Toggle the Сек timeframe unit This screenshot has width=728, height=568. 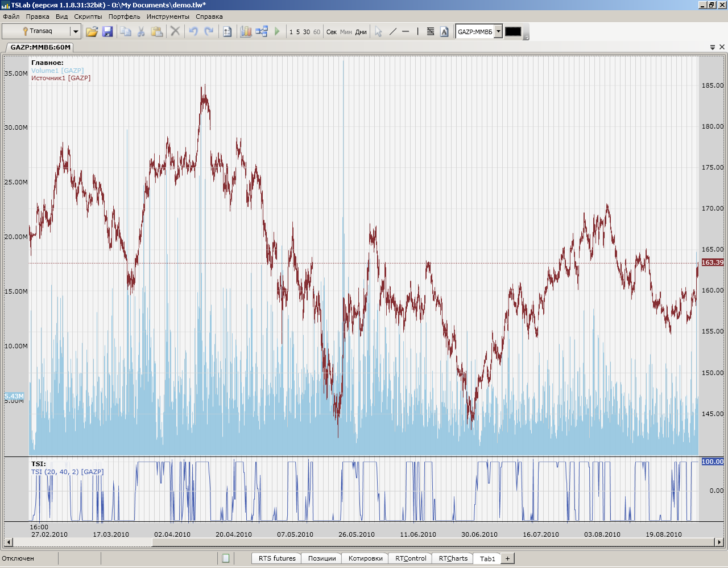click(x=332, y=32)
